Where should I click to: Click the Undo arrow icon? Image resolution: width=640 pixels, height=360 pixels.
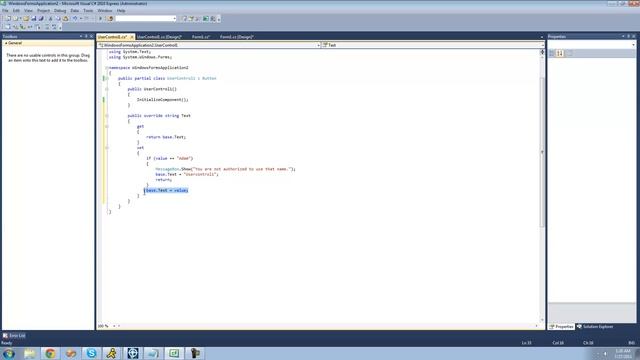coord(75,19)
